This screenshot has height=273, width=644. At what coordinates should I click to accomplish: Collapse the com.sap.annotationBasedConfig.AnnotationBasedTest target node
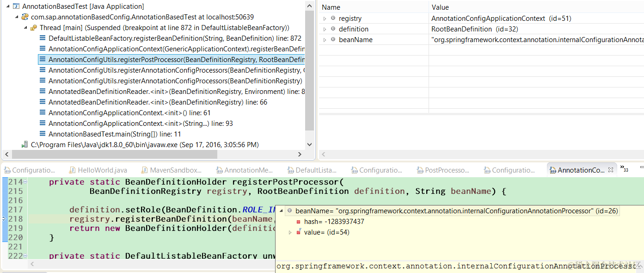click(17, 17)
